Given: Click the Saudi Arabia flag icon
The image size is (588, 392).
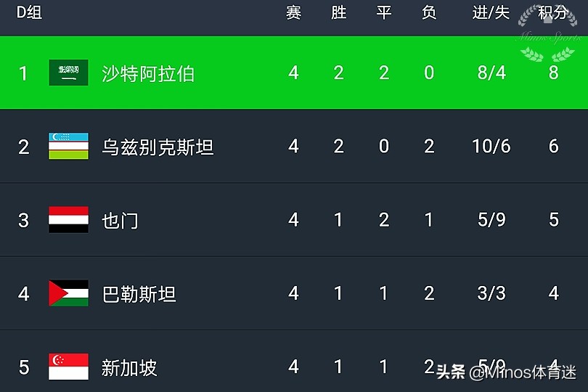Looking at the screenshot, I should click(x=68, y=73).
